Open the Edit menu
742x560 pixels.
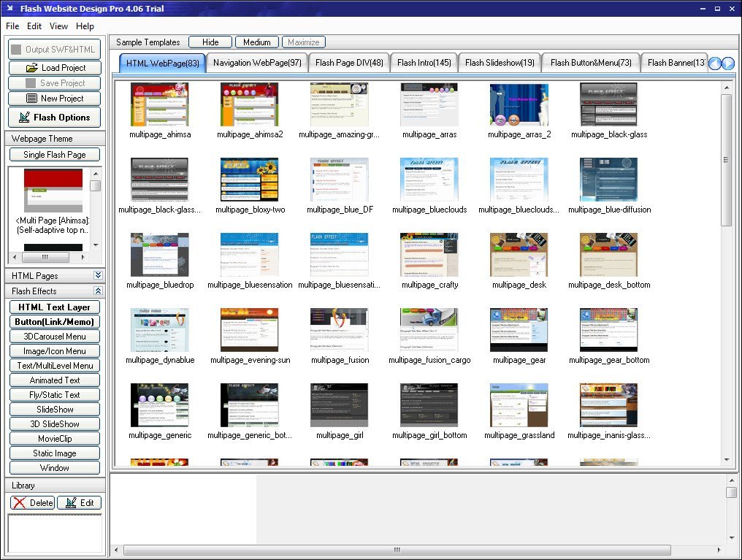click(34, 26)
